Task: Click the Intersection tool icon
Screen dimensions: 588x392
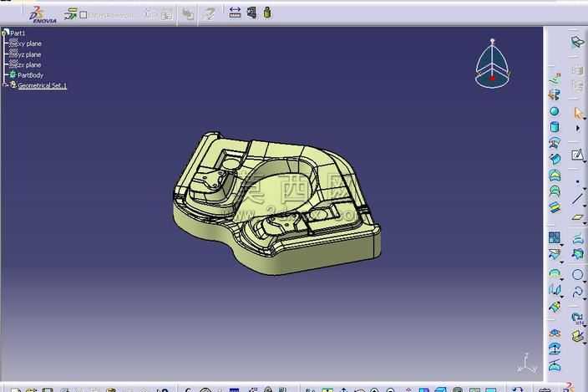Action: (x=577, y=254)
